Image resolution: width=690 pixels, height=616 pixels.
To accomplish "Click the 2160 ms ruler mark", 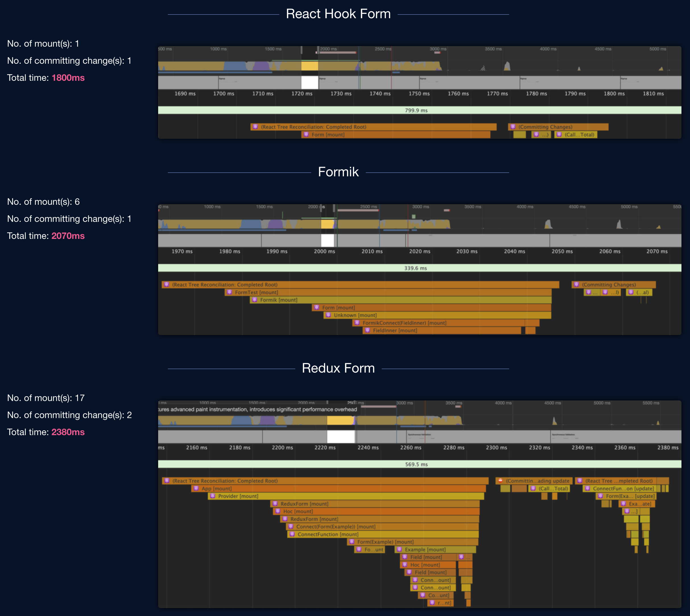I will pos(197,447).
